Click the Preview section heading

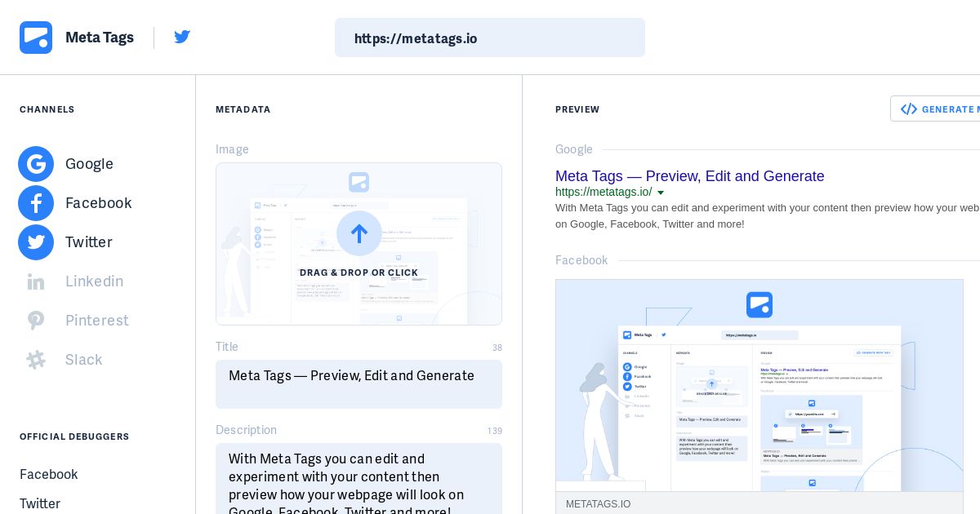point(577,109)
